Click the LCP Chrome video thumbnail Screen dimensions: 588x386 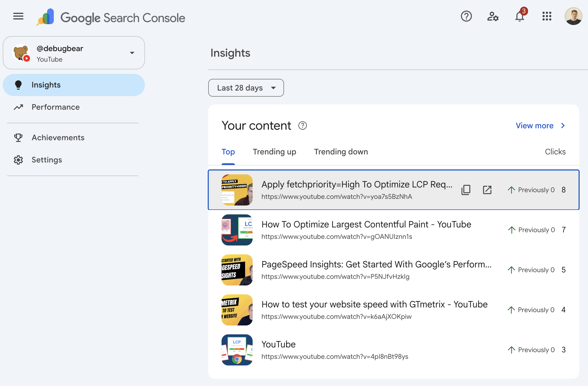click(x=237, y=350)
